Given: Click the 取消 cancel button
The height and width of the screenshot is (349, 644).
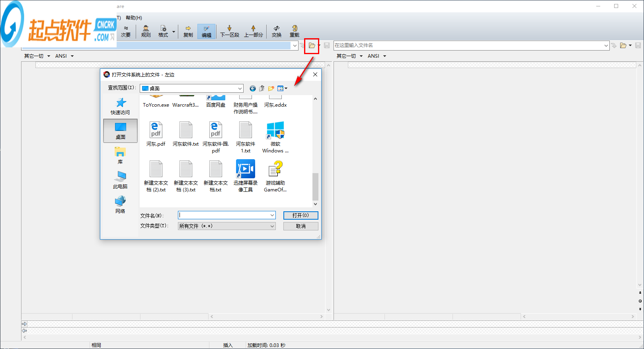Looking at the screenshot, I should (x=301, y=226).
